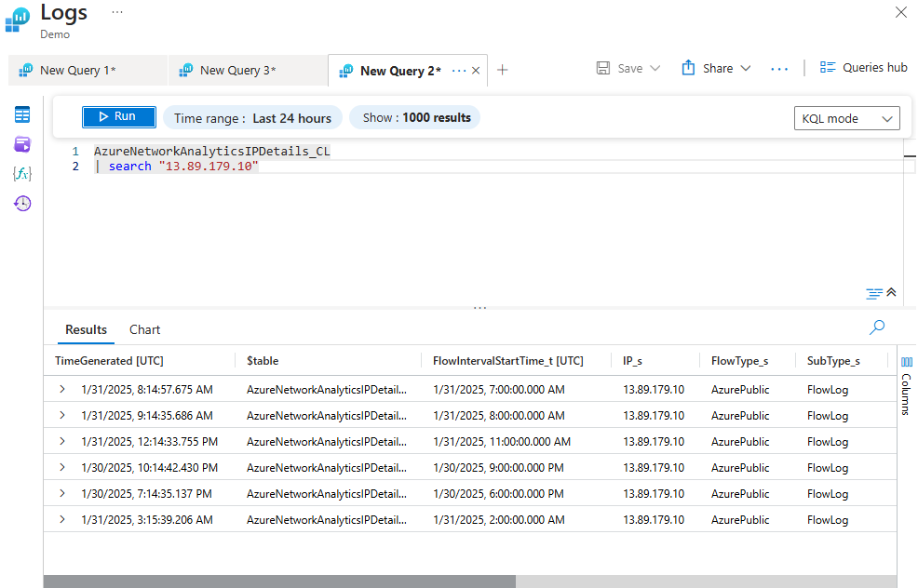This screenshot has height=588, width=918.
Task: Expand the 9:14:35.686 AM result row
Action: point(62,415)
